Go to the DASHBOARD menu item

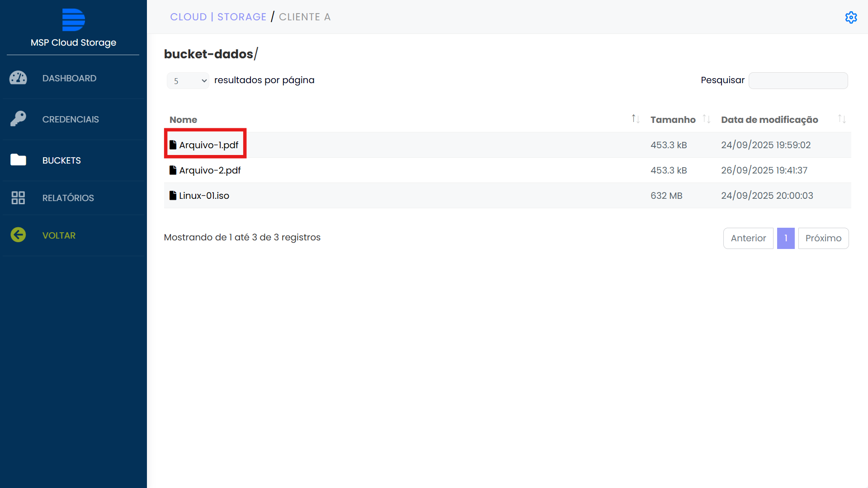tap(69, 78)
